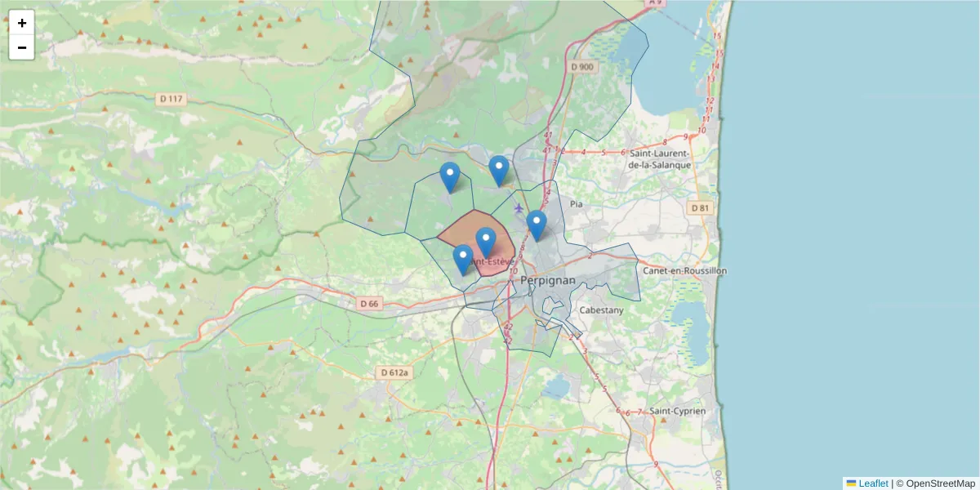The height and width of the screenshot is (490, 980).
Task: Select the leftmost map marker
Action: coord(449,174)
